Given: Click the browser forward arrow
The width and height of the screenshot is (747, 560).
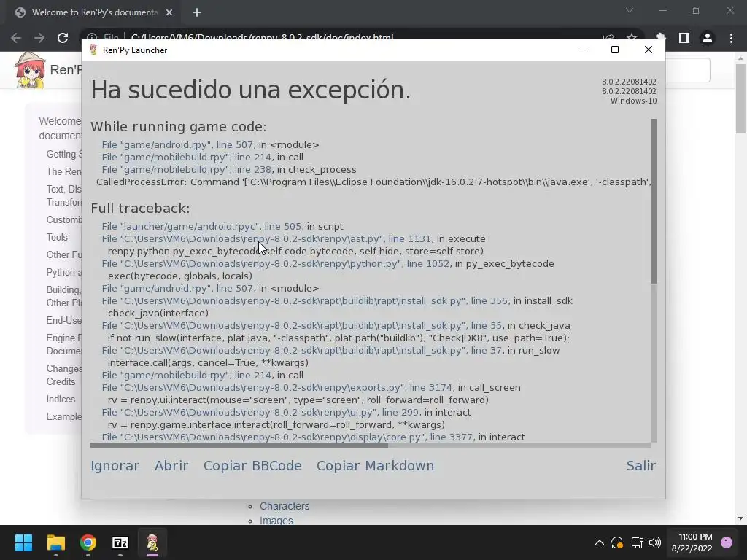Looking at the screenshot, I should [x=39, y=38].
